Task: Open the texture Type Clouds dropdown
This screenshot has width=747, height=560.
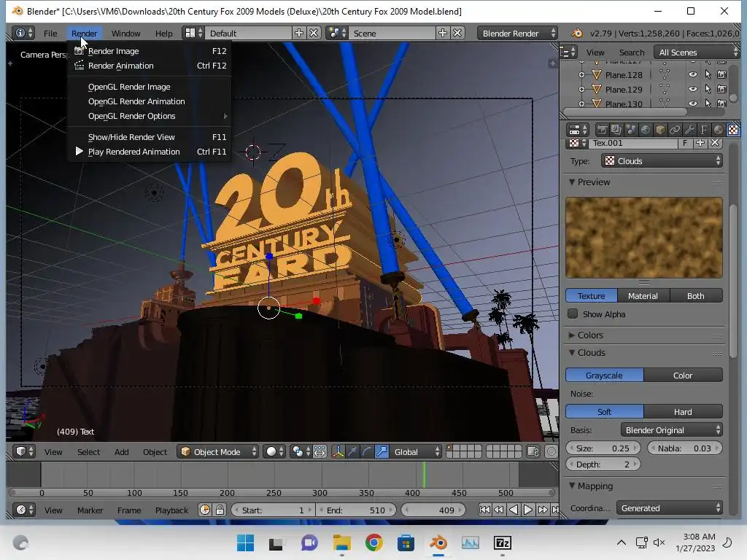Action: (662, 161)
